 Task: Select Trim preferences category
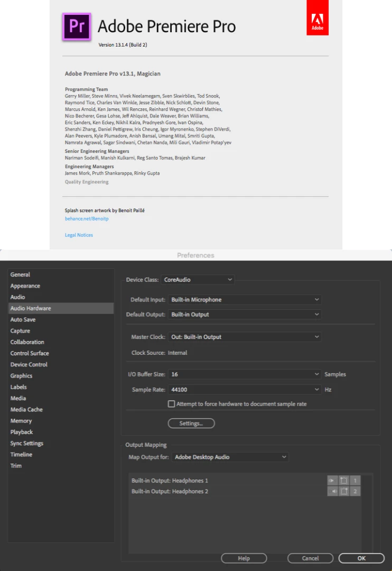pyautogui.click(x=61, y=466)
